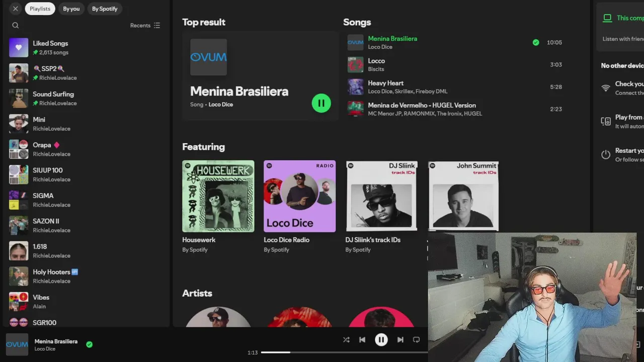The height and width of the screenshot is (362, 644).
Task: Open John Summit track IDs card
Action: coord(463,196)
